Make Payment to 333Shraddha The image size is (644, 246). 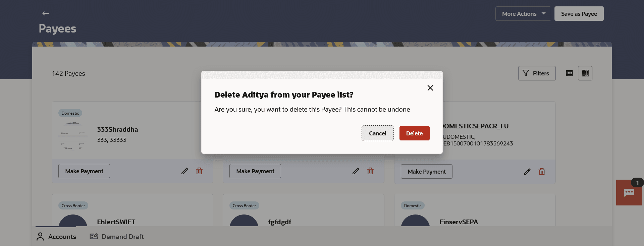[84, 171]
